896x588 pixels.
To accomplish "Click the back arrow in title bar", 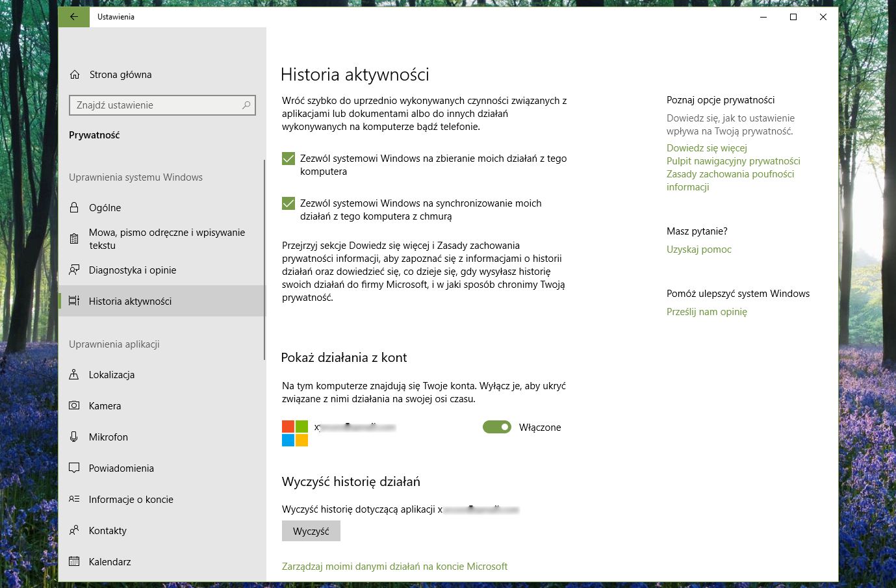I will (x=74, y=17).
